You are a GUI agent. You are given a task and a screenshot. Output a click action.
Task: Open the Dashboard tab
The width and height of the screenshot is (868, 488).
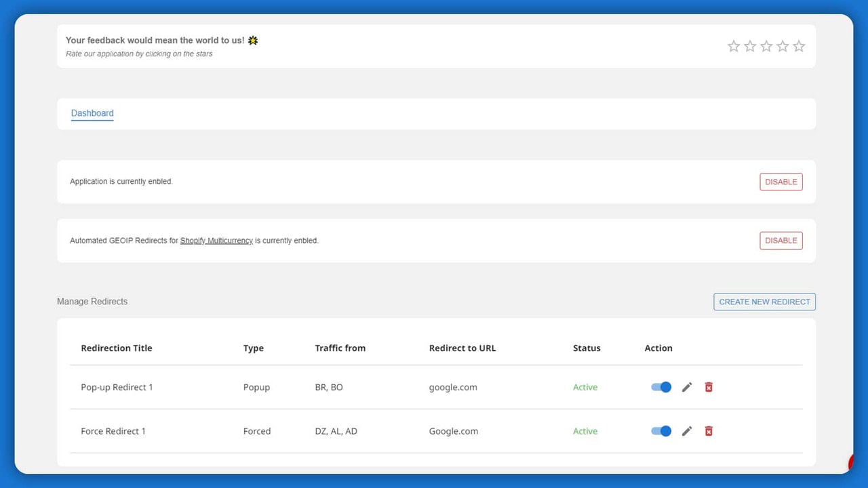pyautogui.click(x=92, y=113)
